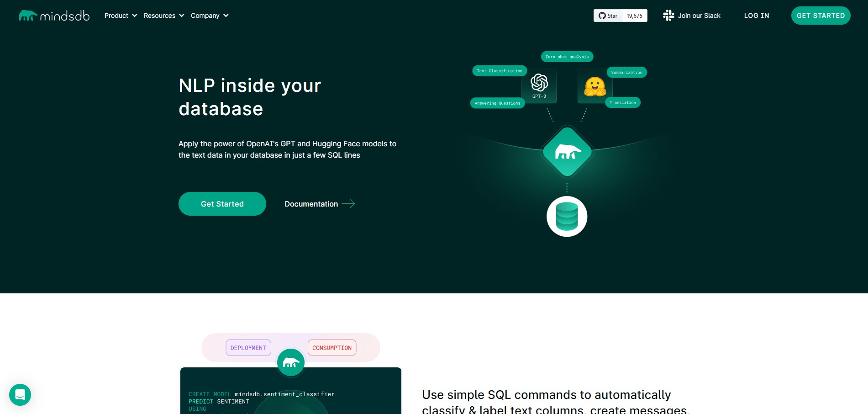Click the OpenAI GPT-3 icon
Viewport: 868px width, 414px height.
(539, 86)
